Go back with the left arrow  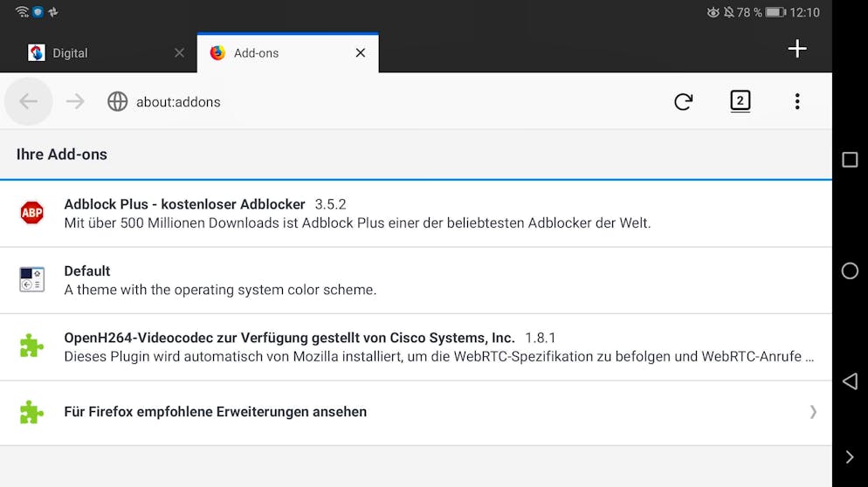click(28, 102)
